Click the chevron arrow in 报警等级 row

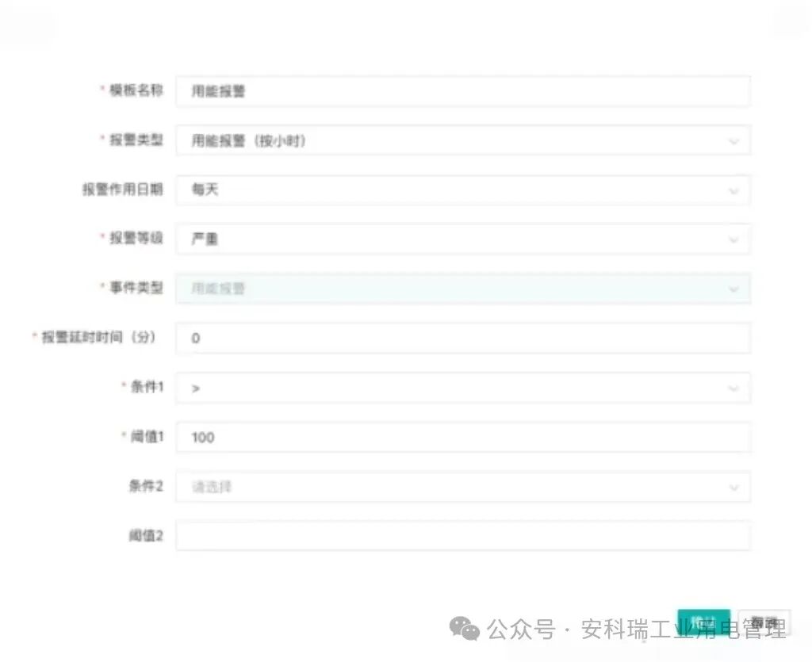(733, 239)
